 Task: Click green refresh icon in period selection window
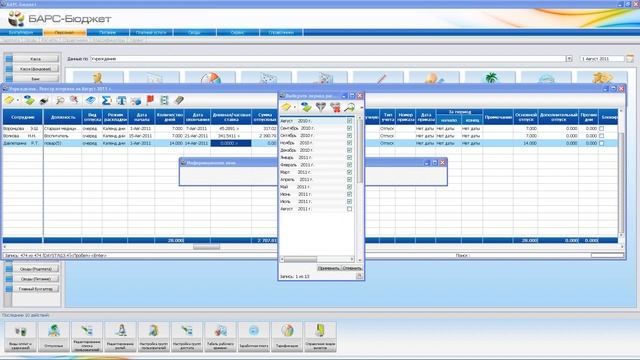click(306, 107)
